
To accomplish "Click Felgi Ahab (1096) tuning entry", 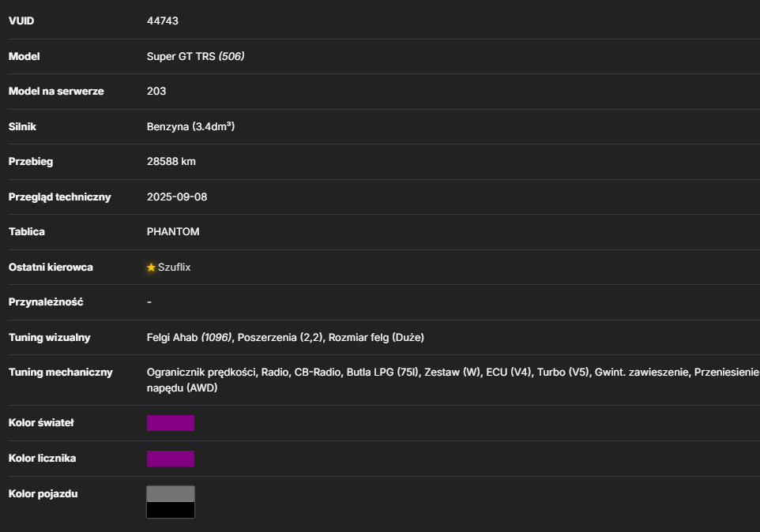I will [x=189, y=337].
